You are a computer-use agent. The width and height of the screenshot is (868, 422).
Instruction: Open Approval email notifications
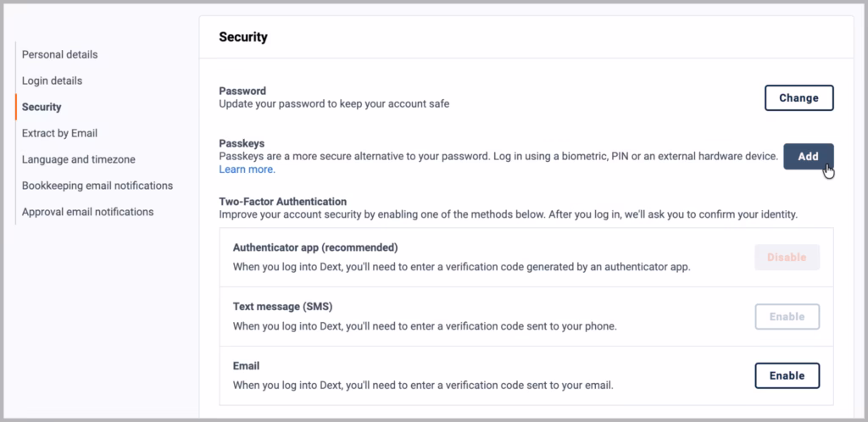(x=87, y=212)
